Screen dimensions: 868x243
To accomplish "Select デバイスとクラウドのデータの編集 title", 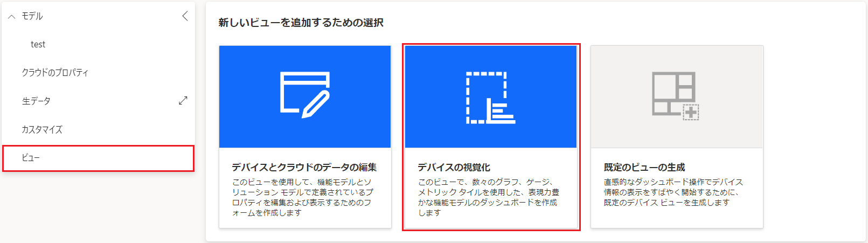I will (x=304, y=167).
